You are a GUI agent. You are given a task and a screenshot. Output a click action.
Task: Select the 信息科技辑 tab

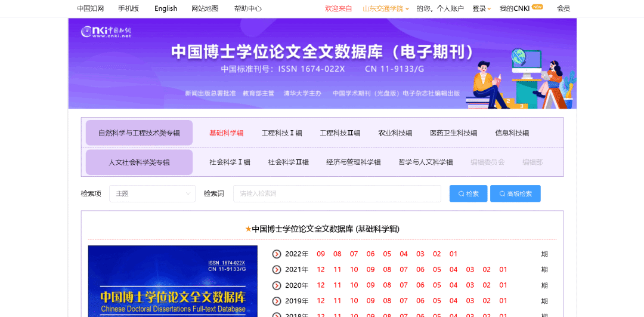click(x=512, y=133)
